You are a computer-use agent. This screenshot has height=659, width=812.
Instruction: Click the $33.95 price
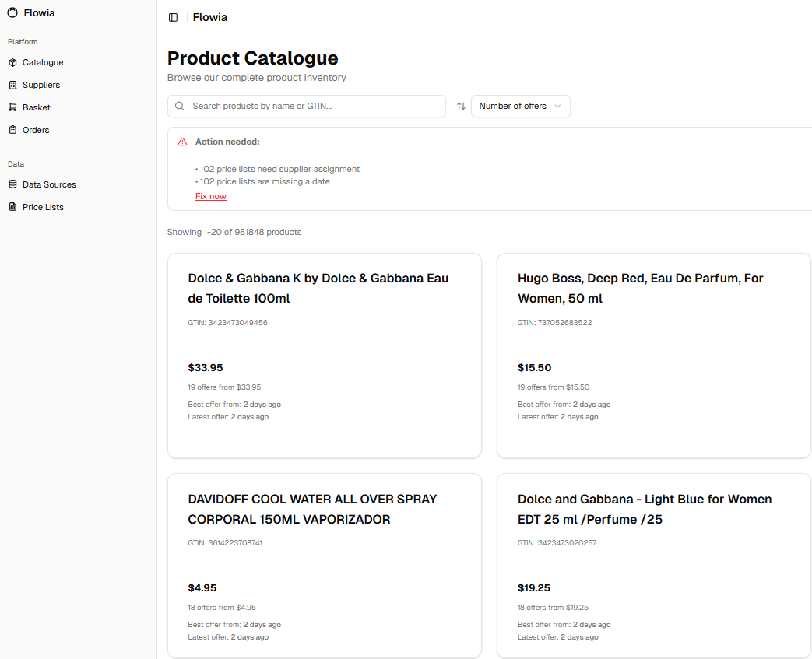click(x=206, y=367)
